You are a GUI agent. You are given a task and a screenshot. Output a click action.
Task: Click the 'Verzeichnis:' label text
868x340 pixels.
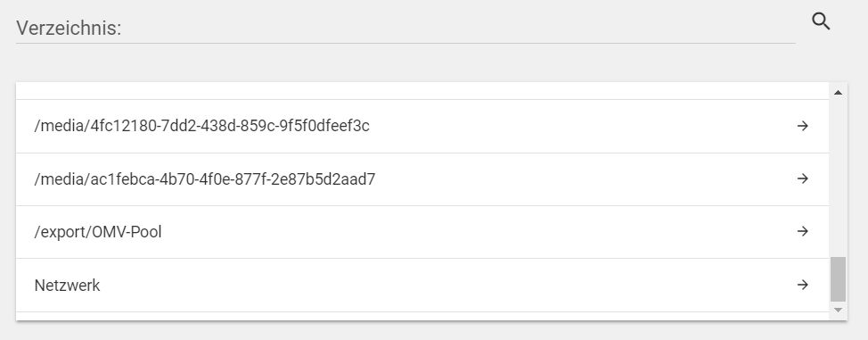69,28
